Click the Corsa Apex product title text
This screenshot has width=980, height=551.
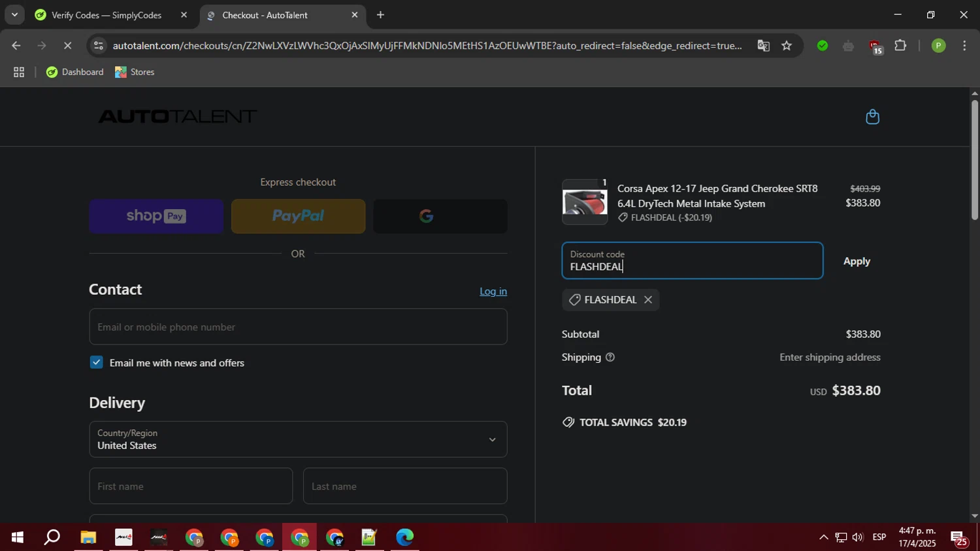pos(717,196)
